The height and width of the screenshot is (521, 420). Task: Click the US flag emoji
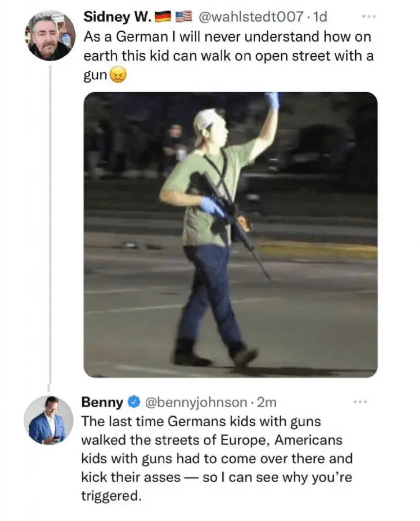tap(183, 18)
